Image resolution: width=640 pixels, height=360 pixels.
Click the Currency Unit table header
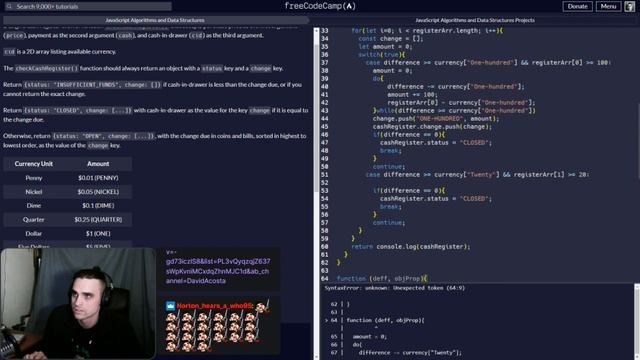point(33,164)
